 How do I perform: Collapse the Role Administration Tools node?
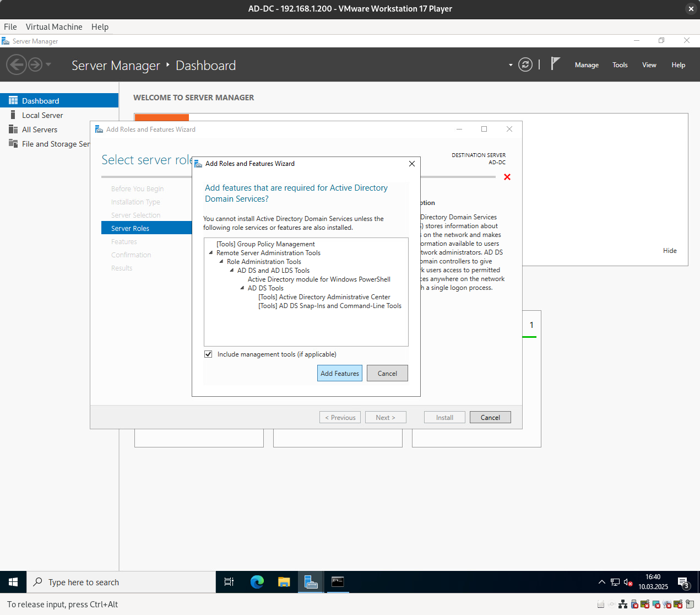(221, 262)
